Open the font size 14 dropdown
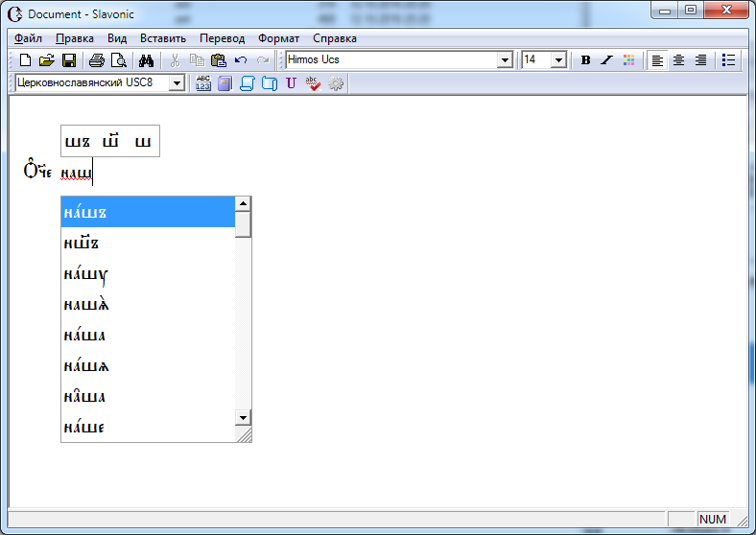The image size is (756, 535). (558, 60)
